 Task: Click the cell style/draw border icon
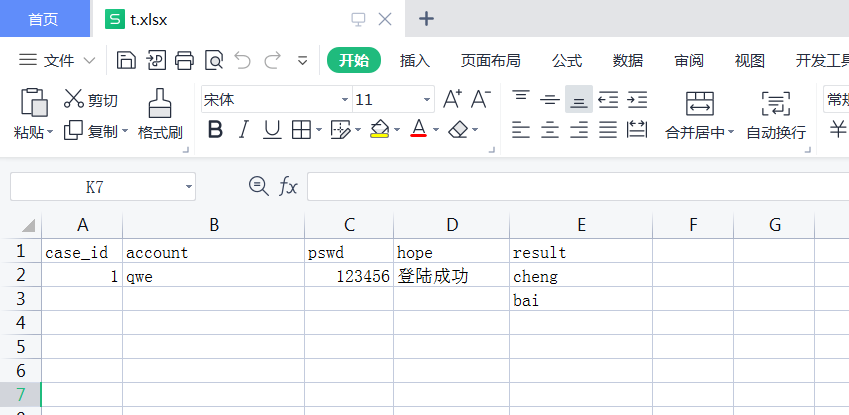341,129
